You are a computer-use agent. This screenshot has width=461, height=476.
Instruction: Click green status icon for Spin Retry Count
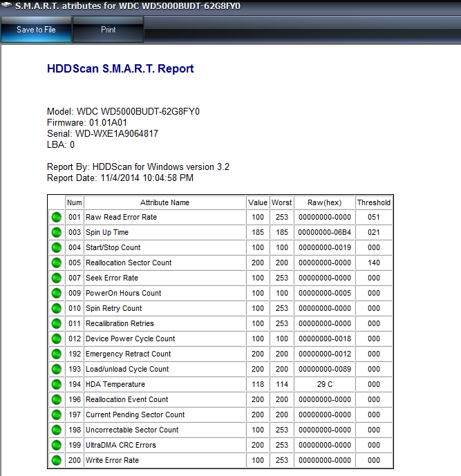(x=57, y=308)
